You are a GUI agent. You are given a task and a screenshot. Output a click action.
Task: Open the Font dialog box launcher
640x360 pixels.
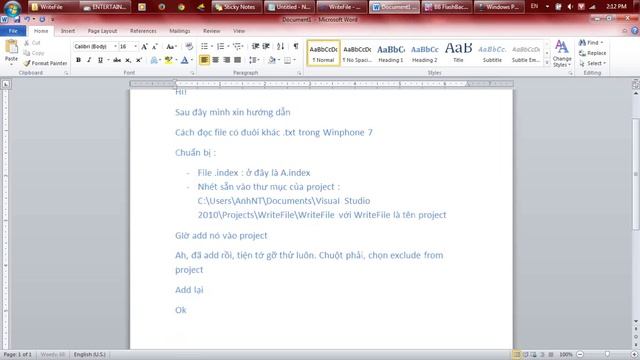pyautogui.click(x=193, y=73)
